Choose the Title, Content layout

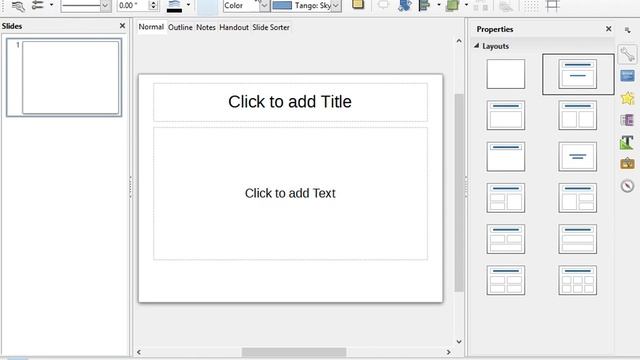[506, 116]
